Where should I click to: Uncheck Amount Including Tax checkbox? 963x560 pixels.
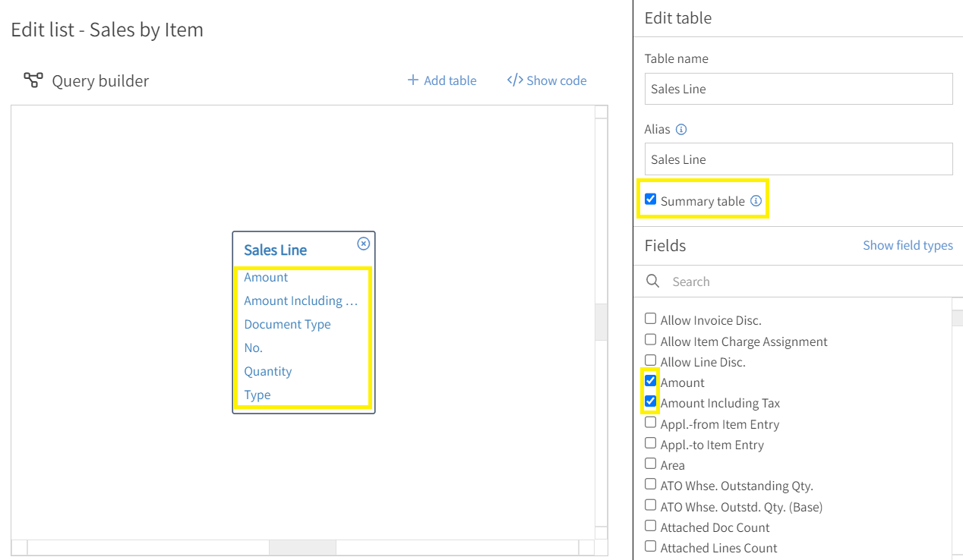(650, 401)
